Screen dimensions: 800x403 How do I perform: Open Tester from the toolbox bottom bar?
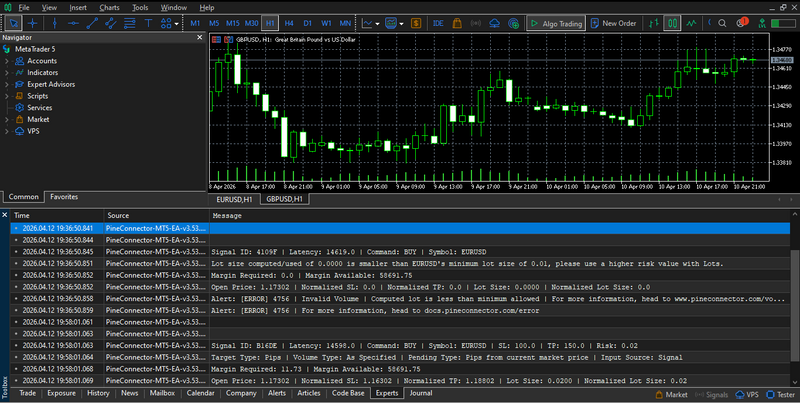click(781, 394)
